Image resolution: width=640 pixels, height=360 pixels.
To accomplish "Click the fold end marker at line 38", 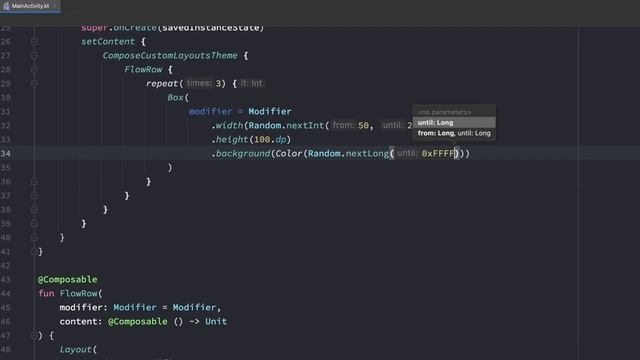I will point(34,209).
